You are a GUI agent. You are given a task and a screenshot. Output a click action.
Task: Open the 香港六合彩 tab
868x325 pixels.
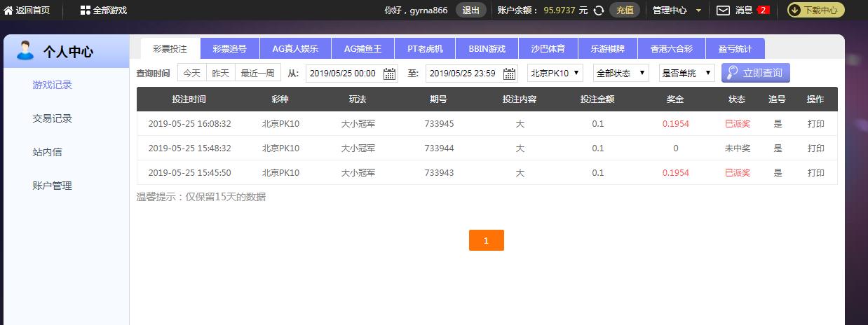[672, 48]
